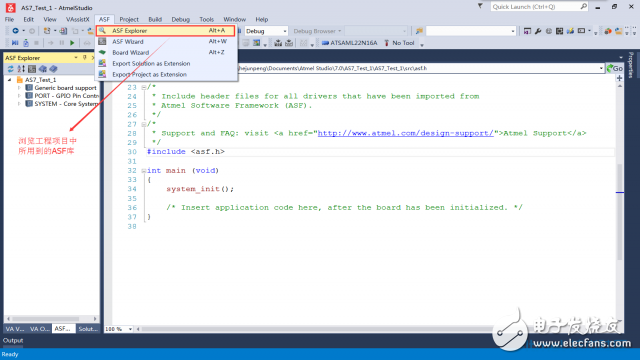Click the search magnifier in Quick Launch
The width and height of the screenshot is (640, 360).
(583, 7)
